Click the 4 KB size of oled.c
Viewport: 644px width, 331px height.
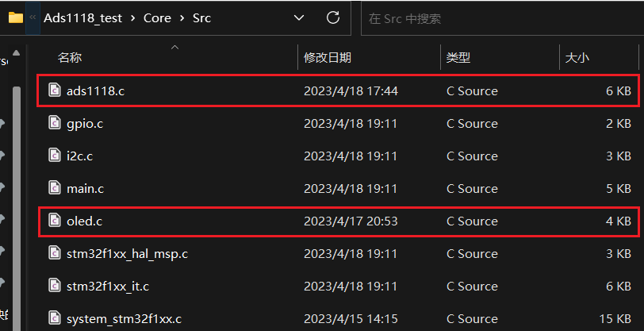point(619,221)
